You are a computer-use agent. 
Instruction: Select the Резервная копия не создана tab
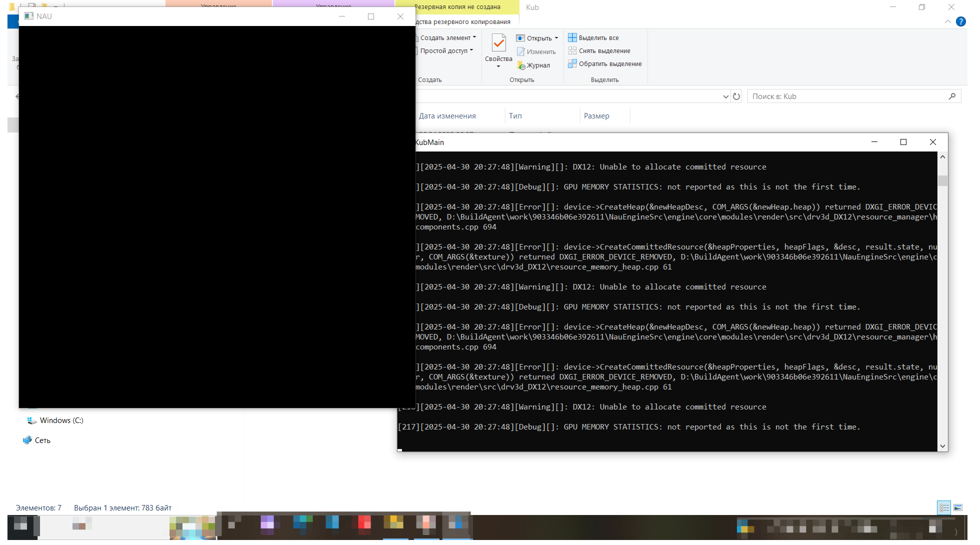coord(457,7)
